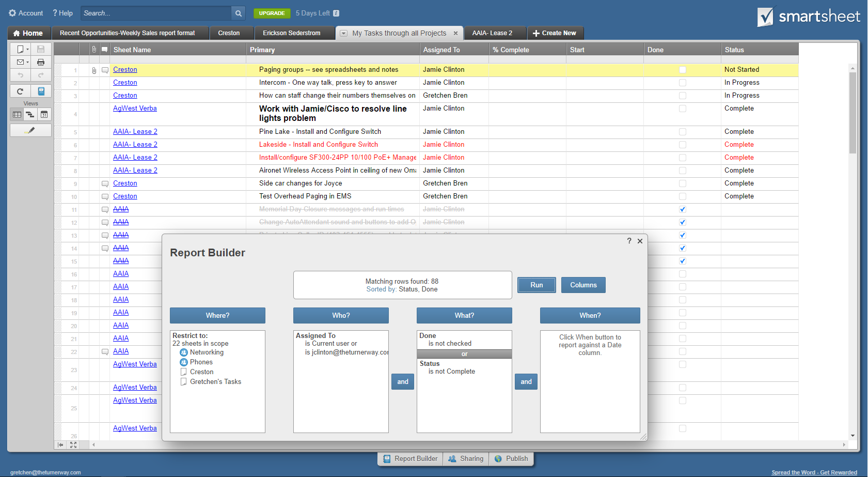Refresh the sheet with circular arrow icon
Viewport: 868px width, 477px height.
click(x=20, y=91)
